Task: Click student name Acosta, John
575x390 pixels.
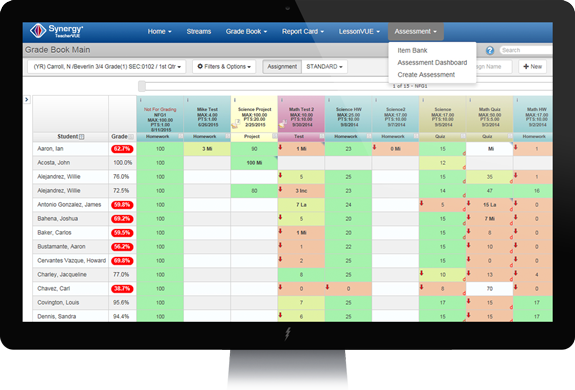Action: pos(53,163)
